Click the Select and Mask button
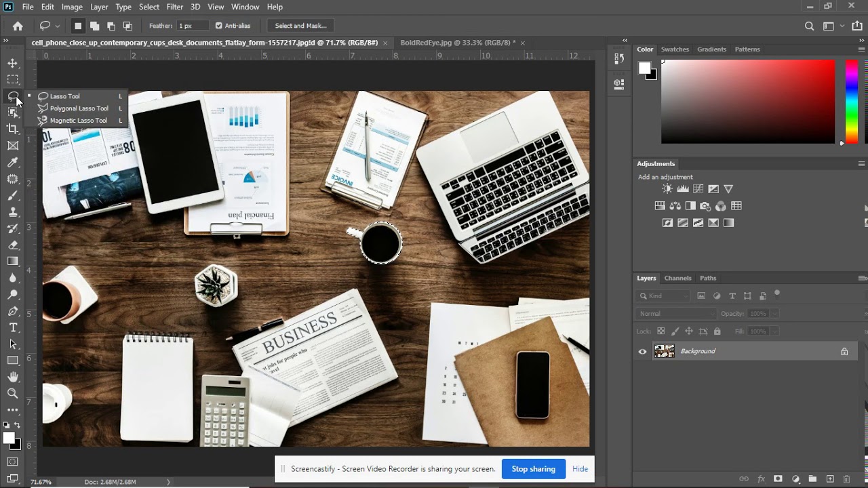 301,26
